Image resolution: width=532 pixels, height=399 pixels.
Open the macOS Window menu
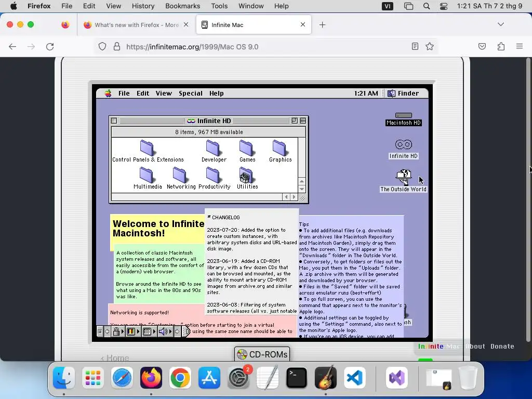pos(251,6)
